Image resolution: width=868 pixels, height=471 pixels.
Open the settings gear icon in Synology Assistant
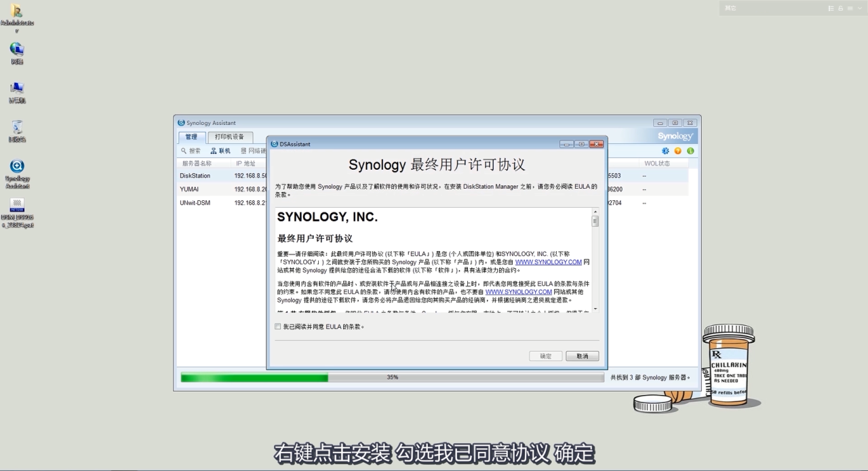tap(665, 151)
